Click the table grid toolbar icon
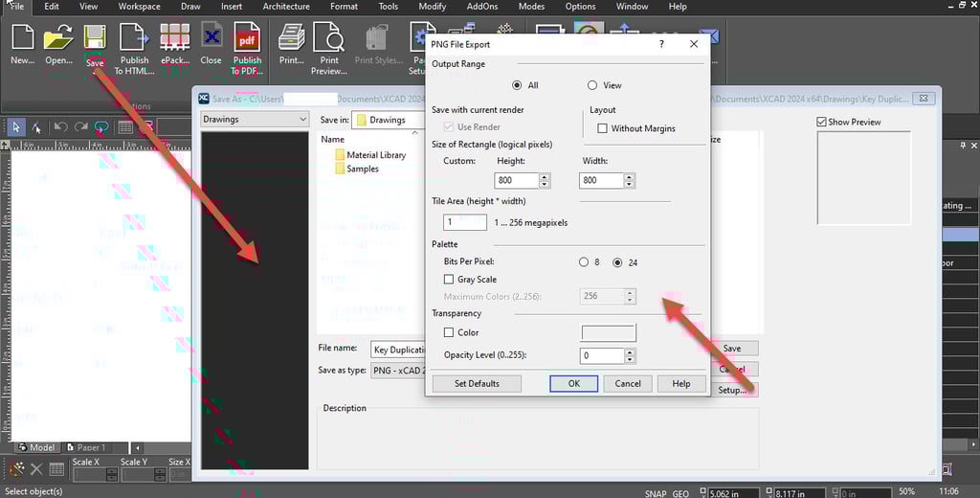Image resolution: width=980 pixels, height=498 pixels. point(125,127)
